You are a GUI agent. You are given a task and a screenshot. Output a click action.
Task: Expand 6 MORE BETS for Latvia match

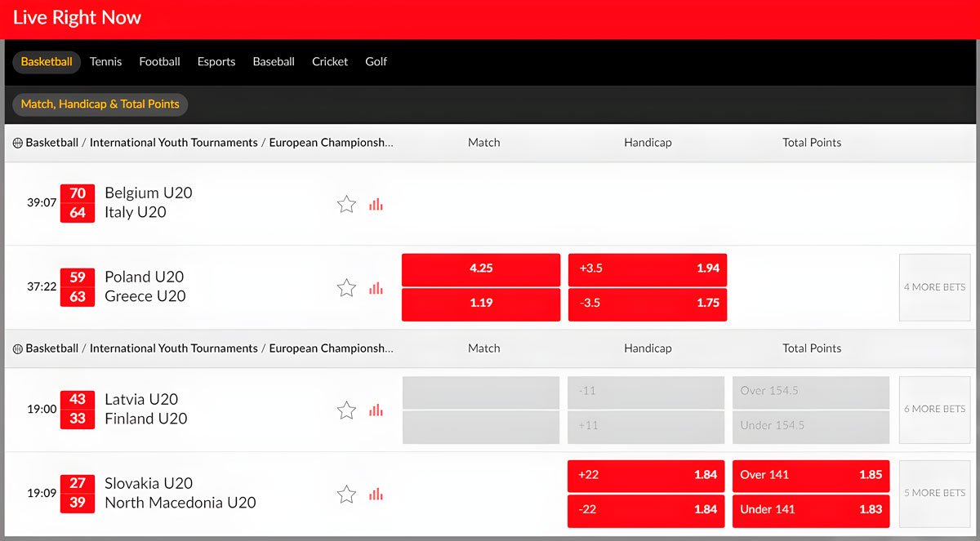pyautogui.click(x=934, y=410)
